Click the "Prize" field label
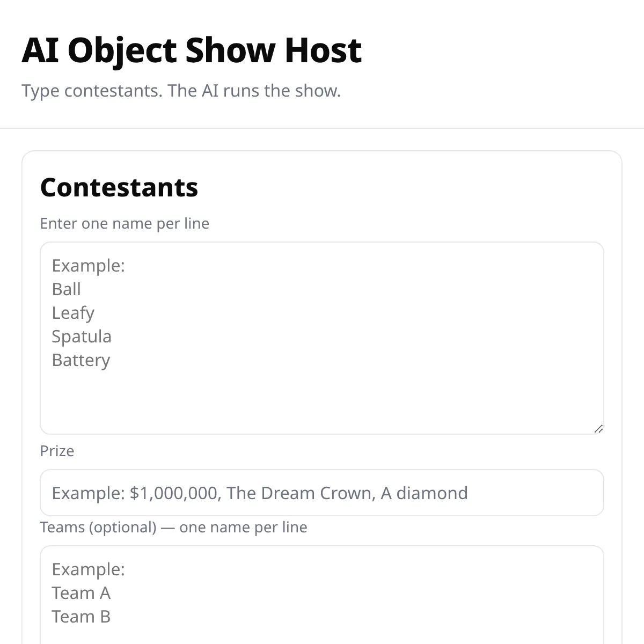The width and height of the screenshot is (644, 644). click(x=57, y=451)
